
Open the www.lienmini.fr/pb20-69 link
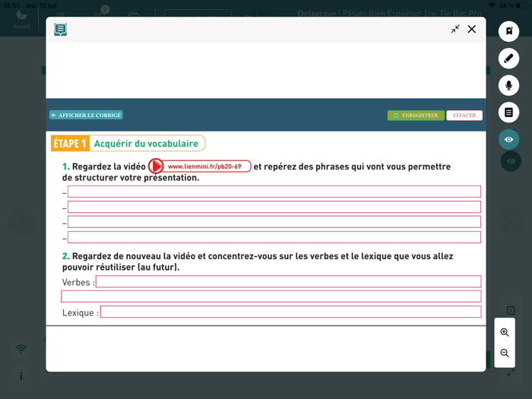(204, 166)
